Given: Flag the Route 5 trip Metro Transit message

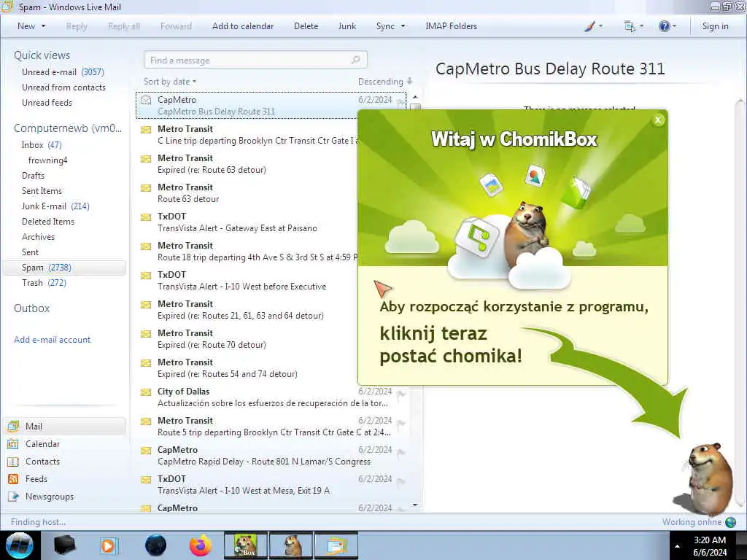Looking at the screenshot, I should pos(401,423).
